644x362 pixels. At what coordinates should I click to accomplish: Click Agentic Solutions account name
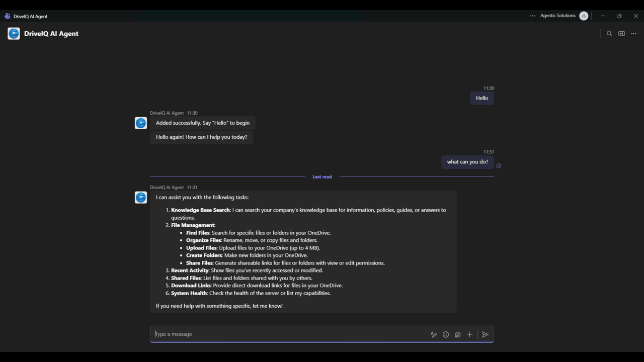pos(557,16)
